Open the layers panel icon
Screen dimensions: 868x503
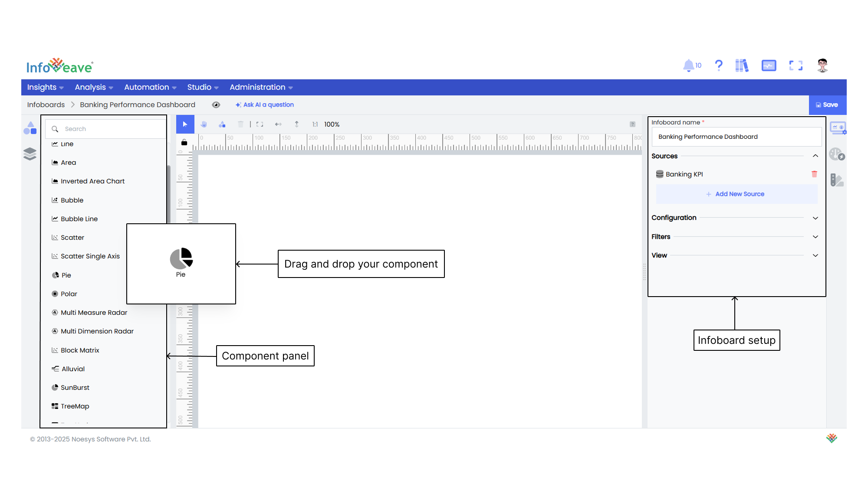coord(30,154)
